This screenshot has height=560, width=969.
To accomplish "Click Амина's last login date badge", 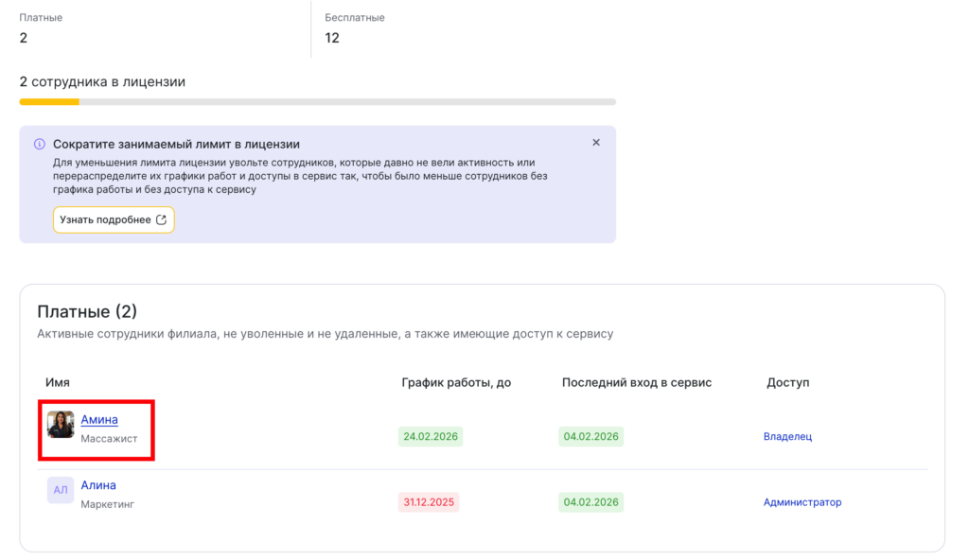I will pos(590,437).
